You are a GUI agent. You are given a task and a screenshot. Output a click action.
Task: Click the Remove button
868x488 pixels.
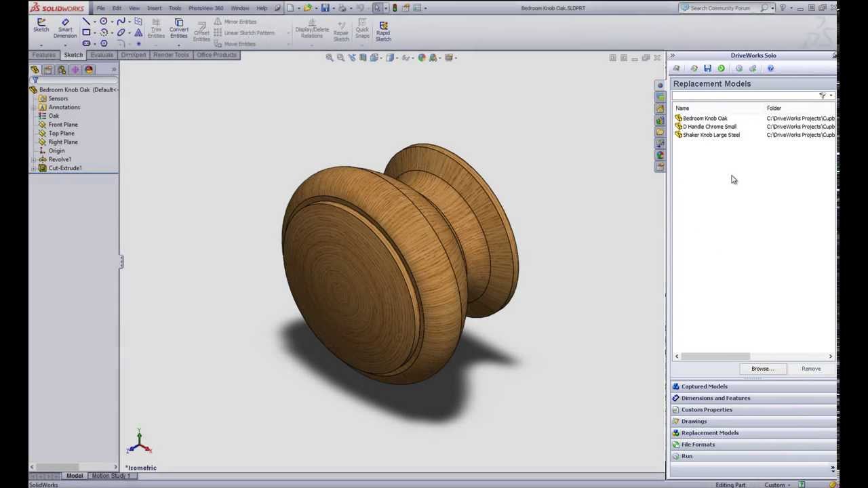coord(811,369)
